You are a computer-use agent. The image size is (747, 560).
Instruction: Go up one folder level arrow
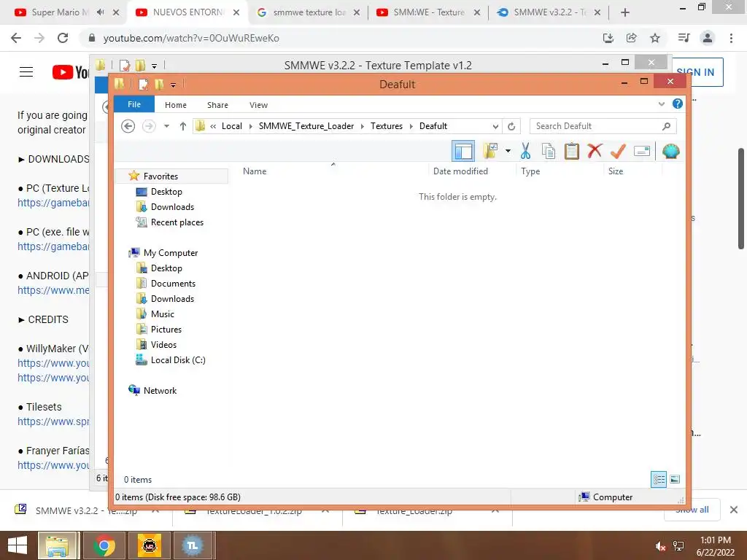point(183,126)
